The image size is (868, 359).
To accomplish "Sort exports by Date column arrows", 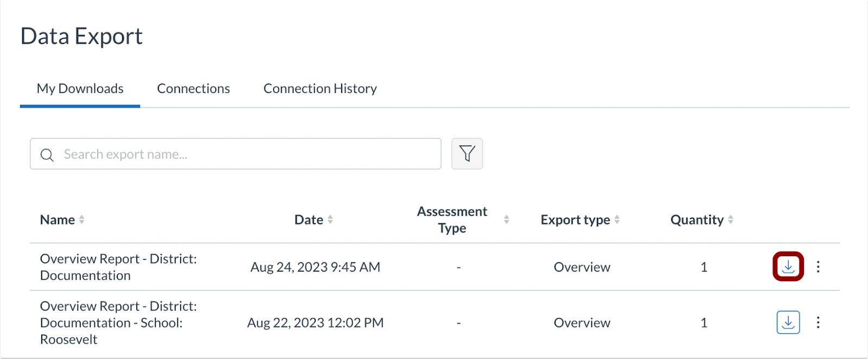I will pyautogui.click(x=330, y=219).
